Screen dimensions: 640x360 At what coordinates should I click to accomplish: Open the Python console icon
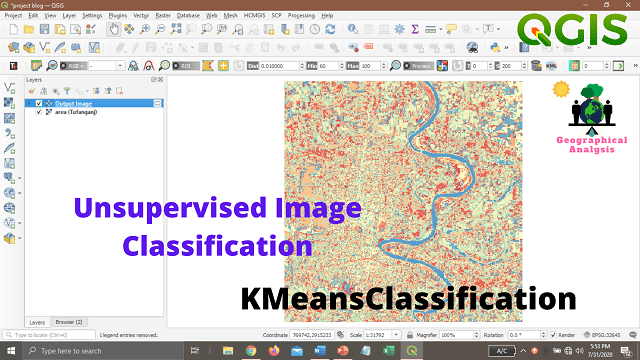click(x=495, y=47)
